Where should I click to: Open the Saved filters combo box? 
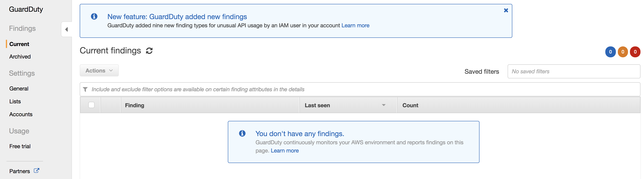pyautogui.click(x=573, y=71)
